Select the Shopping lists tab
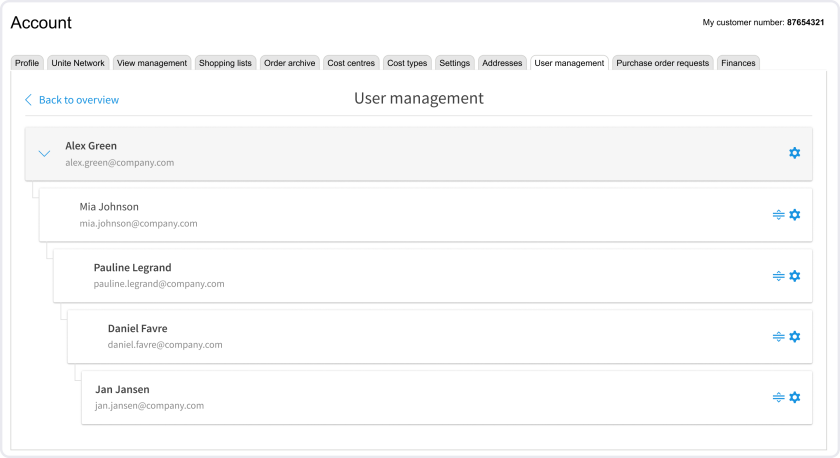The height and width of the screenshot is (458, 840). [x=225, y=63]
